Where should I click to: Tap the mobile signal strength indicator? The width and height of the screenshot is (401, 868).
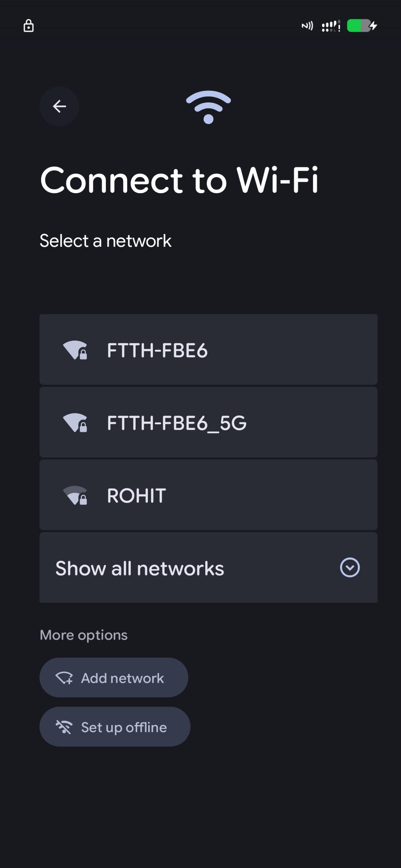330,26
